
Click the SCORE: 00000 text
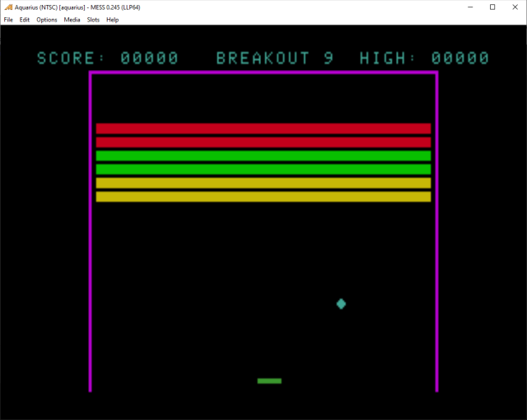point(108,58)
